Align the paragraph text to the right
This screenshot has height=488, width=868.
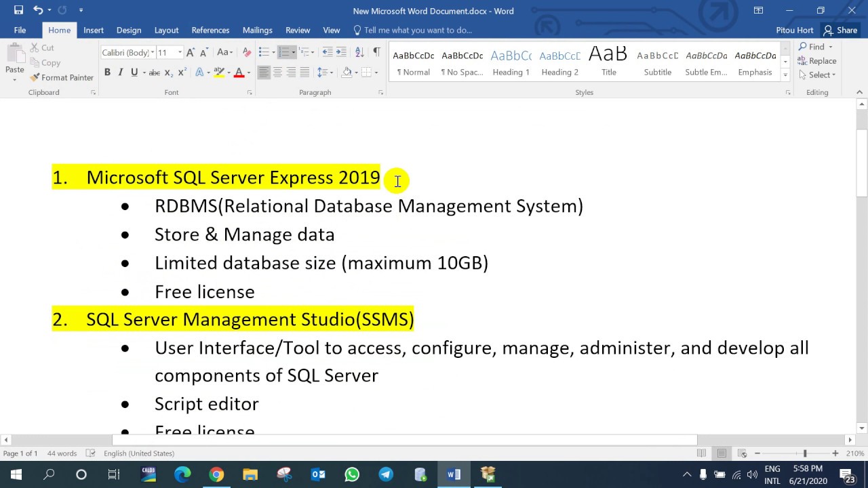pyautogui.click(x=291, y=73)
